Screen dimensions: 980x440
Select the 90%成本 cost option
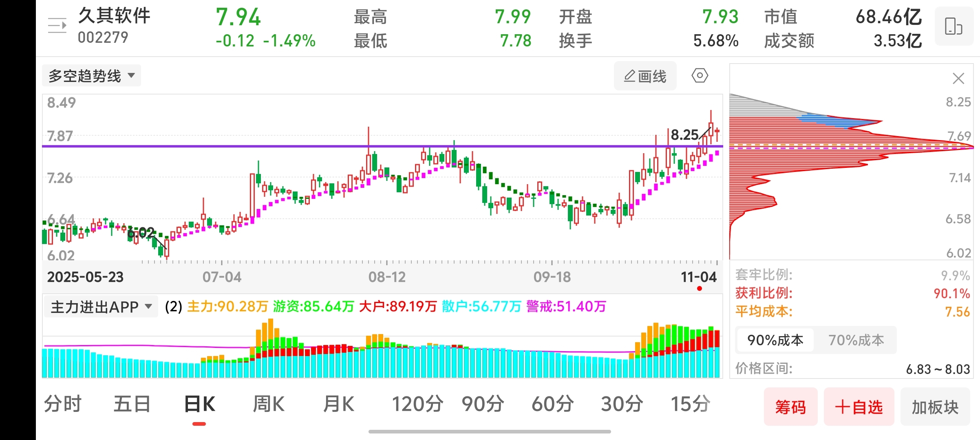point(775,340)
